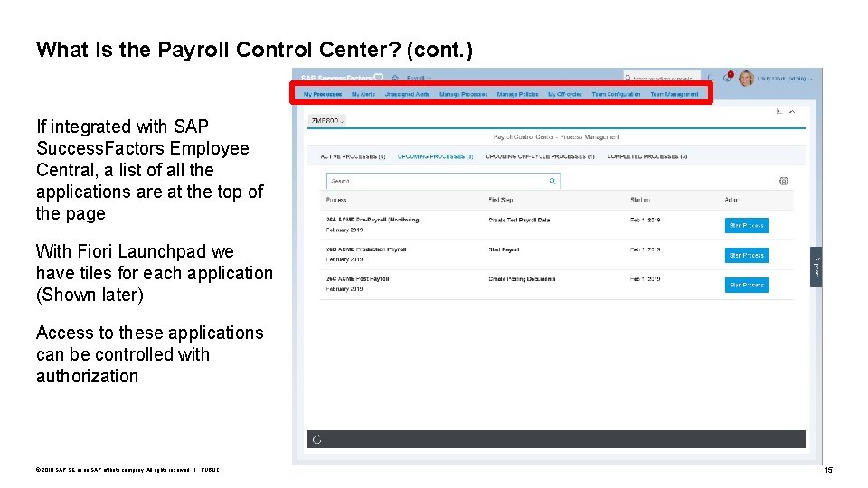The image size is (868, 488).
Task: Click 'Start Payroll' first step text
Action: 504,249
